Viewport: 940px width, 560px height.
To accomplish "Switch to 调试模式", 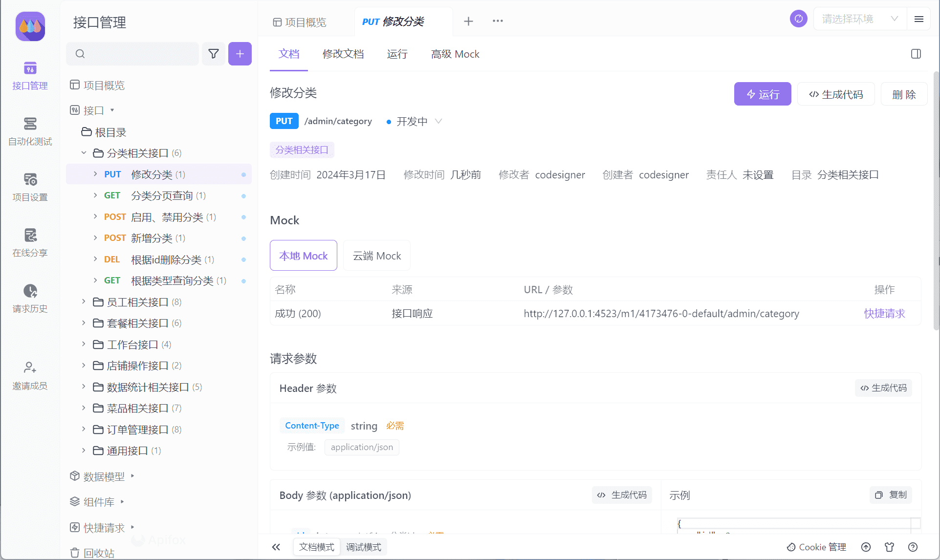I will point(364,547).
